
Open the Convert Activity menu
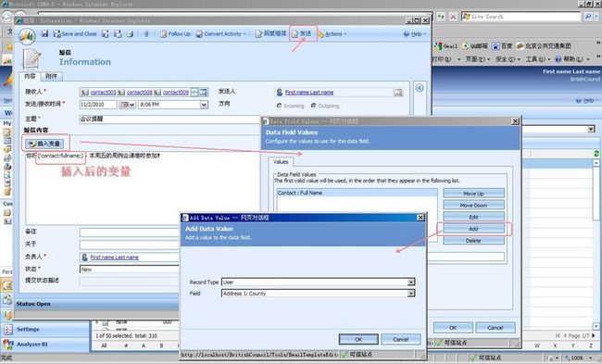pyautogui.click(x=220, y=33)
